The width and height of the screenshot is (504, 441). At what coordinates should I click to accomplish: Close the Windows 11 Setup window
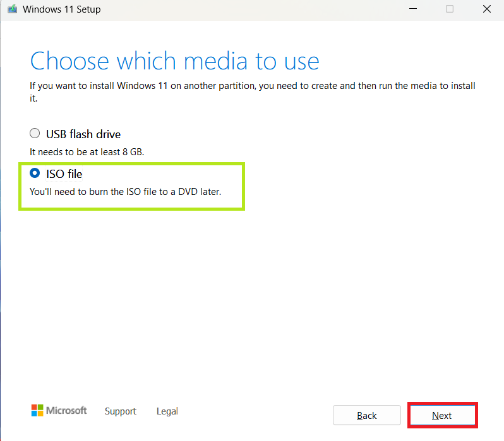coord(487,9)
